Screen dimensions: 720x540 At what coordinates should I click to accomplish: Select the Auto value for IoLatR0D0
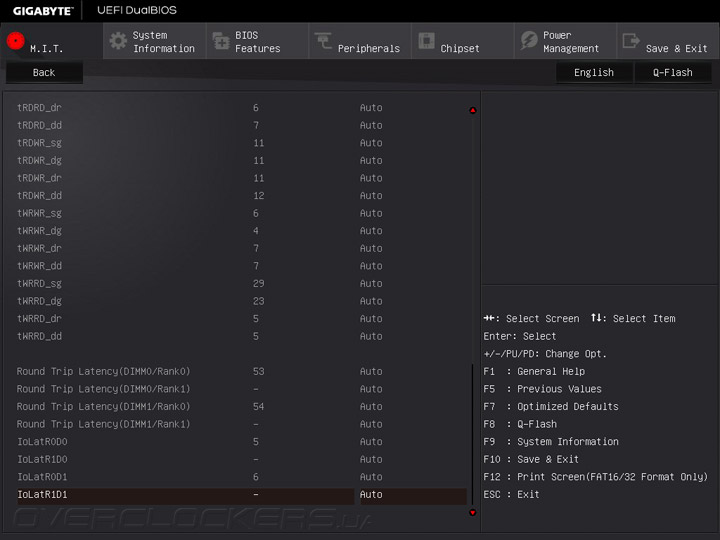click(371, 442)
